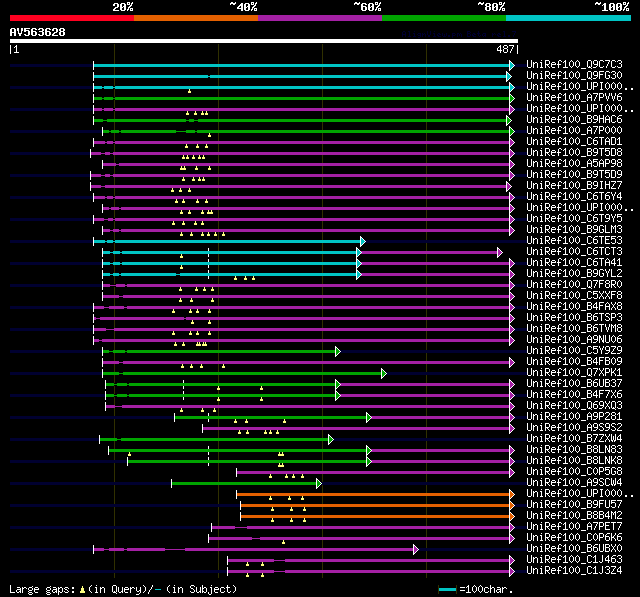Click the purple arrowhead ending the UniRef100_B6UBX0 alignment
The width and height of the screenshot is (640, 597).
(416, 550)
